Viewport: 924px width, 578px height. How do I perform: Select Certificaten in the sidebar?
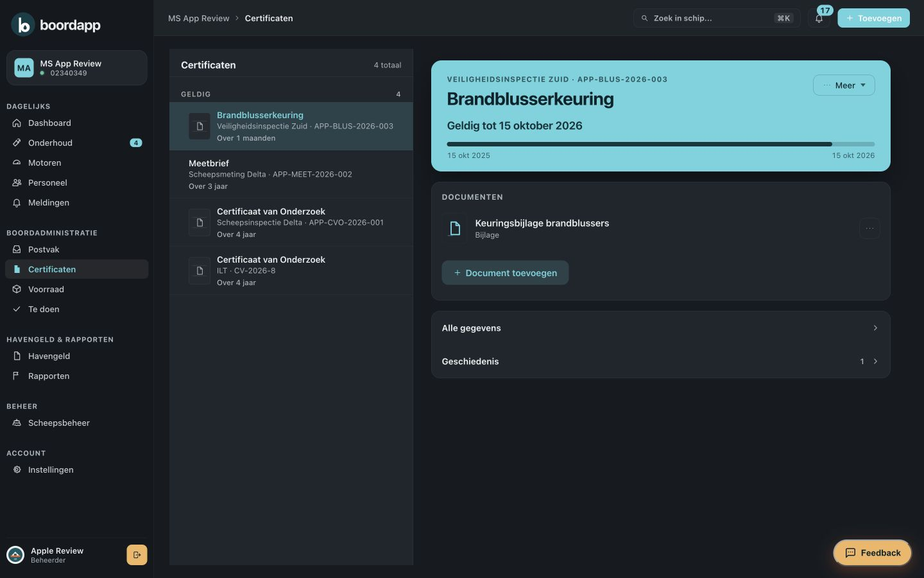tap(77, 270)
